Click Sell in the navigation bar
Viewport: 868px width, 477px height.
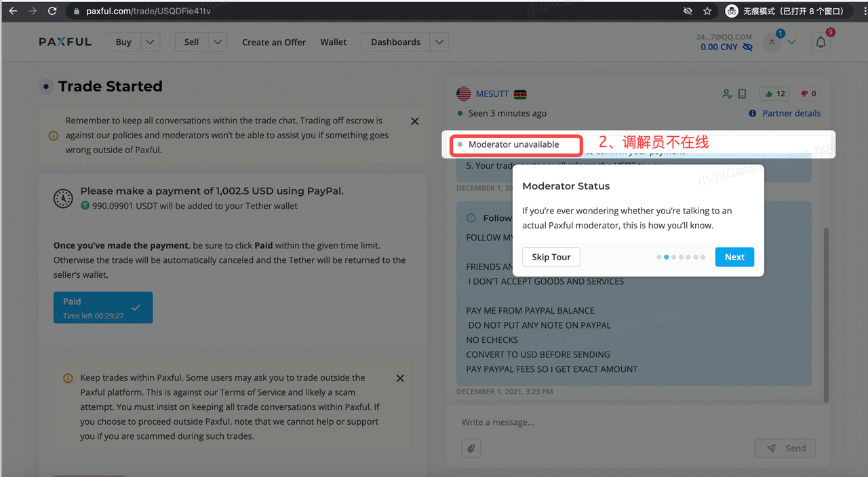pos(192,42)
